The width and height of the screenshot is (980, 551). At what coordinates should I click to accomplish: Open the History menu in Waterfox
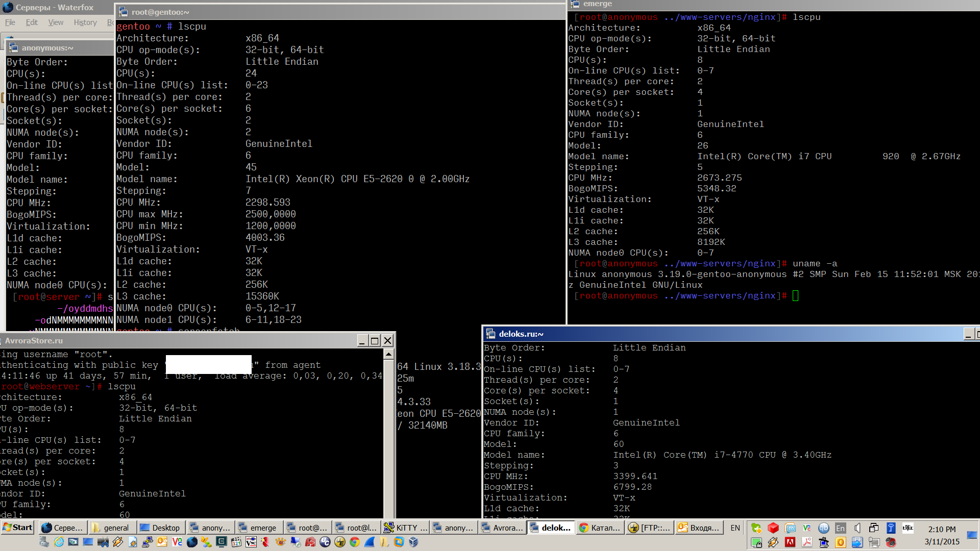point(85,22)
